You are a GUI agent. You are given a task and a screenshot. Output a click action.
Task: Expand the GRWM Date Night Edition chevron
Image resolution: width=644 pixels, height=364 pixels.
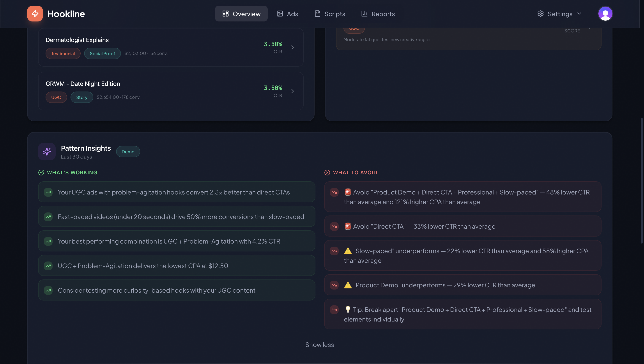(292, 91)
